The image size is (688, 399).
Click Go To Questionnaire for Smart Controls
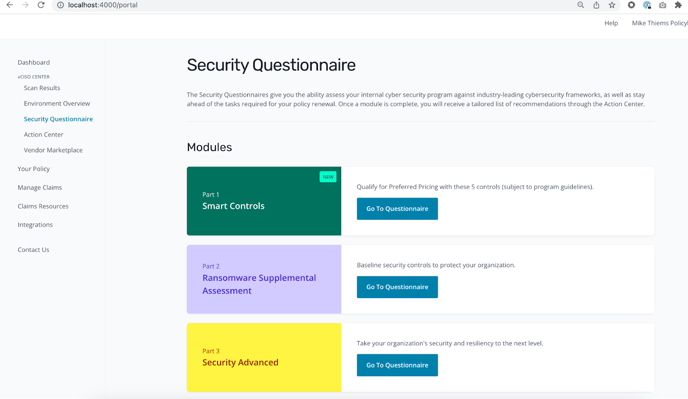pos(397,208)
